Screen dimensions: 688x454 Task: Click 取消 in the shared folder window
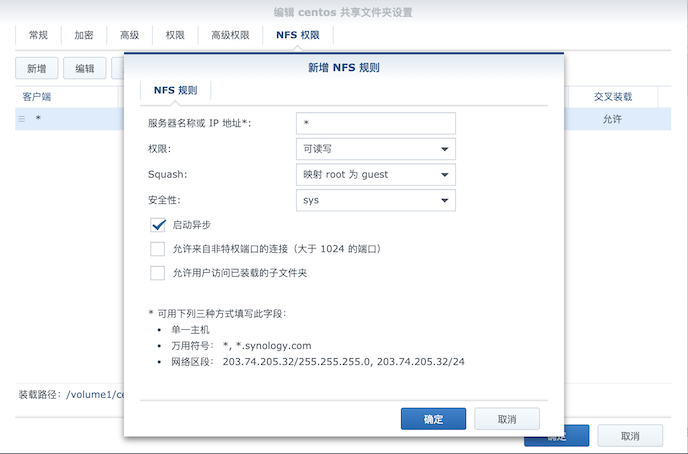pos(630,436)
